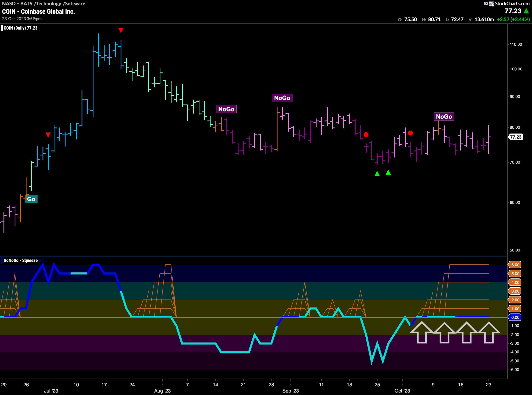
Task: Click the oscillator value tag 4.00
Action: pyautogui.click(x=515, y=282)
